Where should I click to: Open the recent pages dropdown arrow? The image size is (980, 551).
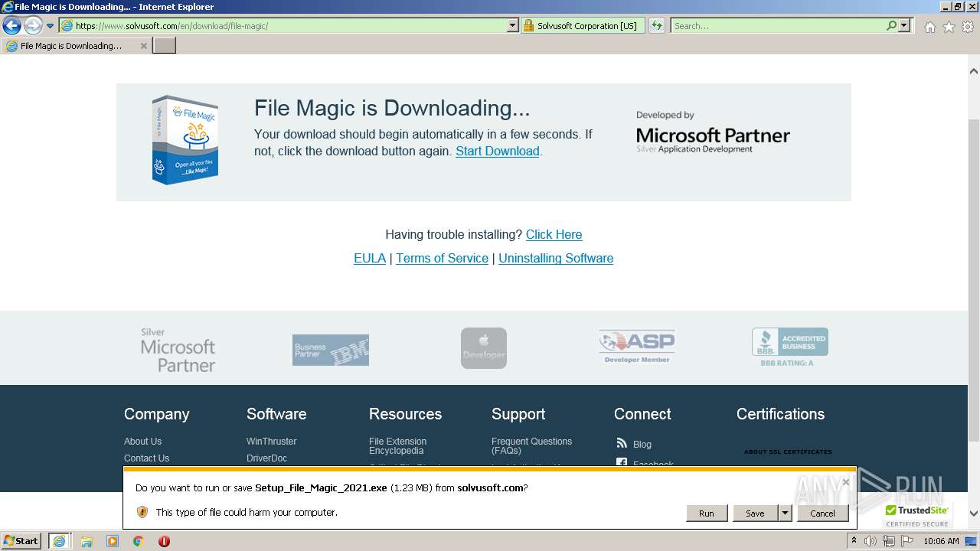point(51,26)
